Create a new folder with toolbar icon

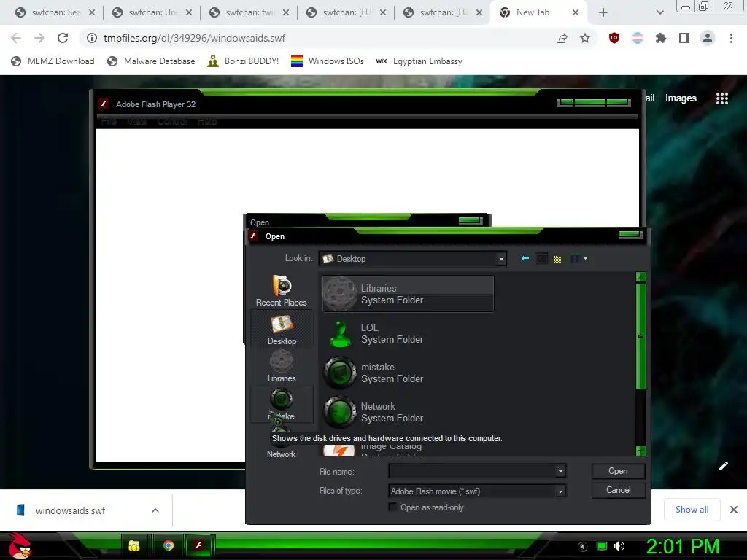pos(557,259)
